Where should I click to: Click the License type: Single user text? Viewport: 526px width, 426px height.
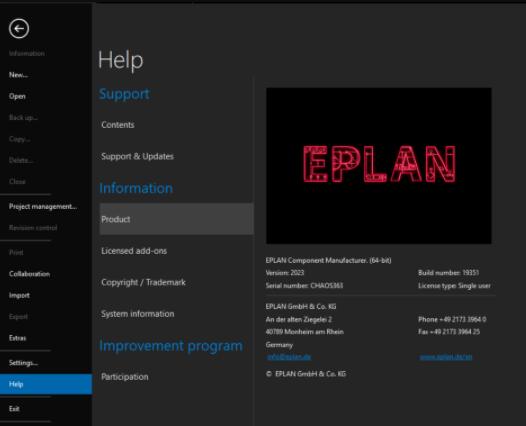(454, 286)
